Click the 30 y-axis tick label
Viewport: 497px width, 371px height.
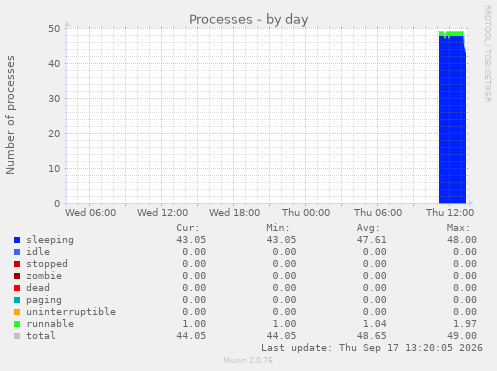(x=54, y=99)
